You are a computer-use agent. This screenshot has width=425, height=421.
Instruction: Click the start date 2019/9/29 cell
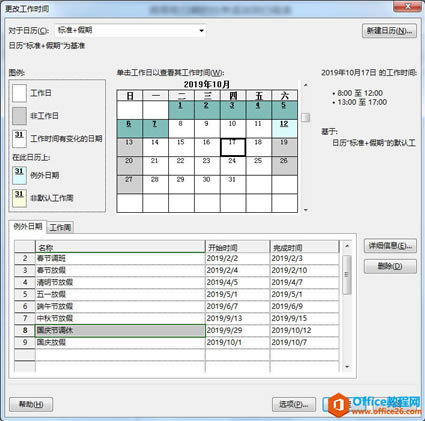(x=238, y=331)
